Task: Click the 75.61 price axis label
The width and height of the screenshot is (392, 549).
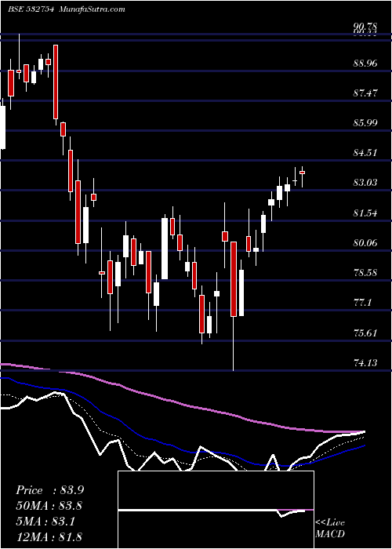Action: (x=365, y=333)
